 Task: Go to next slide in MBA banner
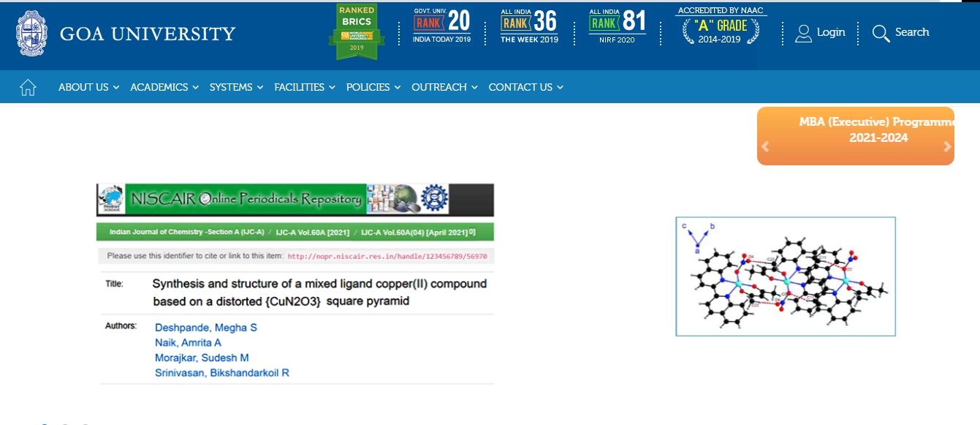point(947,146)
